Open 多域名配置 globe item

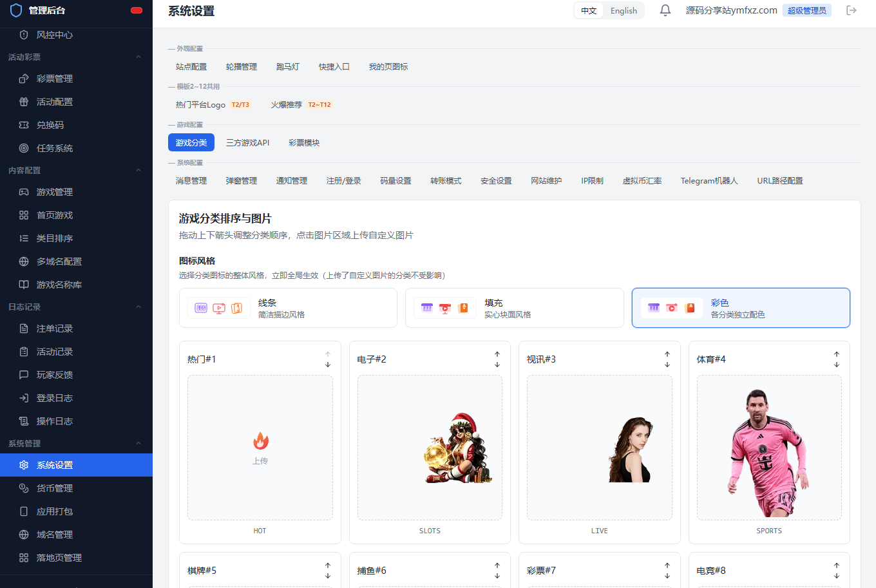(x=76, y=261)
